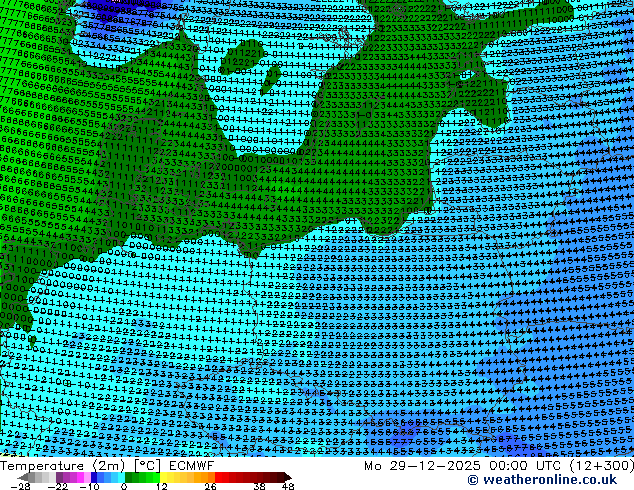634x490 pixels.
Task: Click the dark maroon right arrow of color scale
Action: coord(287,477)
